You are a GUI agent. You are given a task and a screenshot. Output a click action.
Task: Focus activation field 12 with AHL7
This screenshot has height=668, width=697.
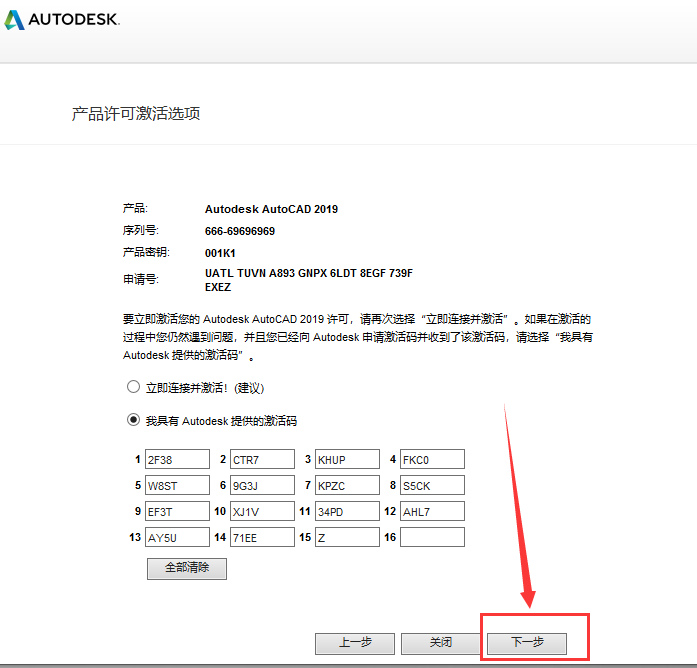coord(432,511)
